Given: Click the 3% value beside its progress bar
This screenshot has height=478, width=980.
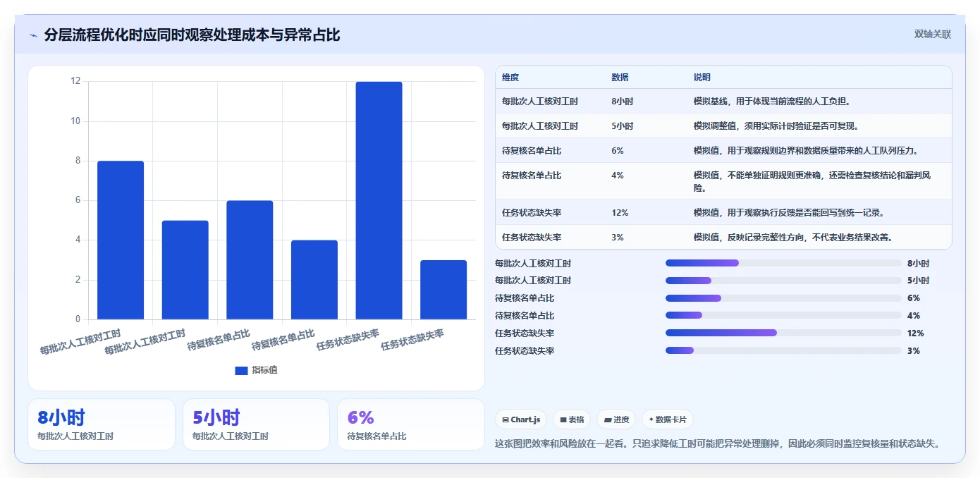Looking at the screenshot, I should tap(914, 351).
